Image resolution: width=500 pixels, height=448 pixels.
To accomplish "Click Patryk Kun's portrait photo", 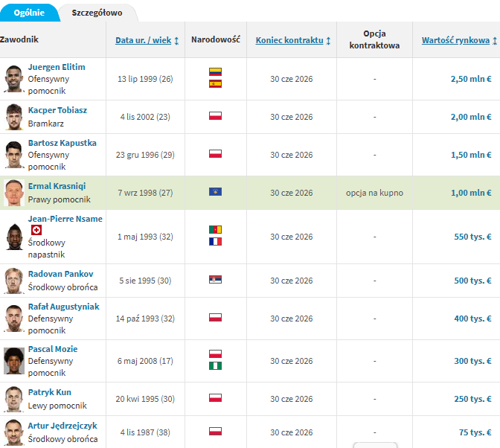I will click(x=14, y=399).
